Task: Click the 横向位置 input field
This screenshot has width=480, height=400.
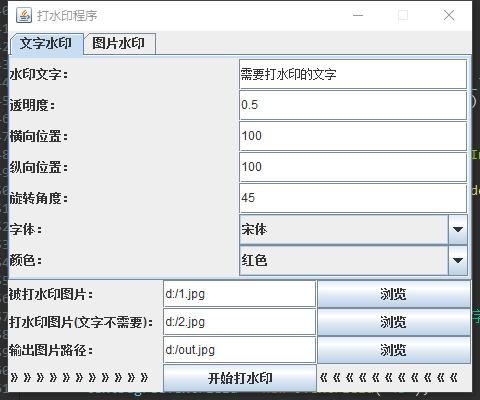Action: tap(353, 136)
